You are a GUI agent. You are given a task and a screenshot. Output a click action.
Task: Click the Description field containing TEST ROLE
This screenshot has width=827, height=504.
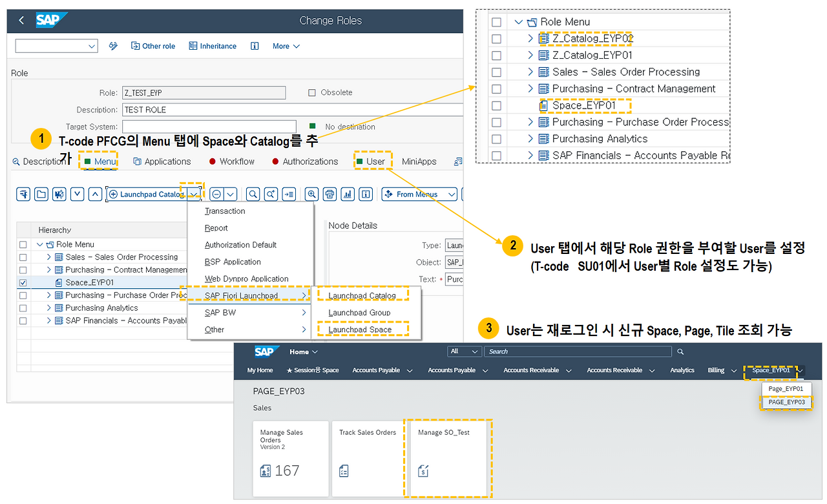pos(293,110)
